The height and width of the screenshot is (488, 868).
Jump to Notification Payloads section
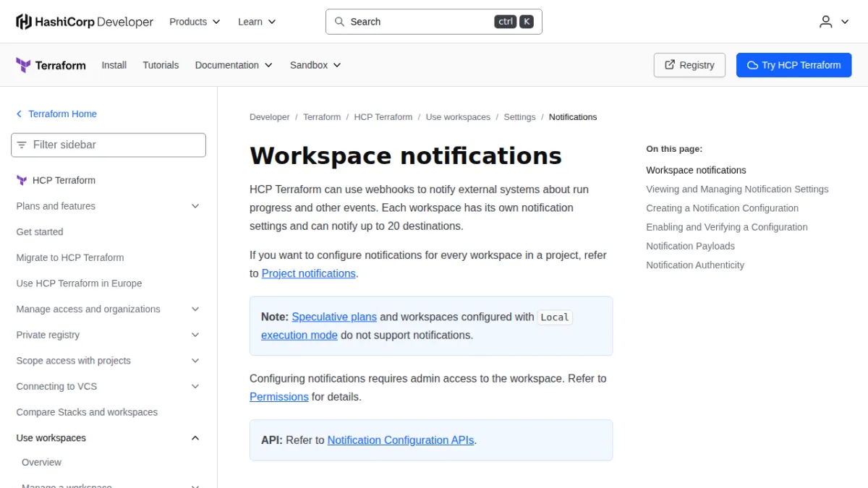691,247
